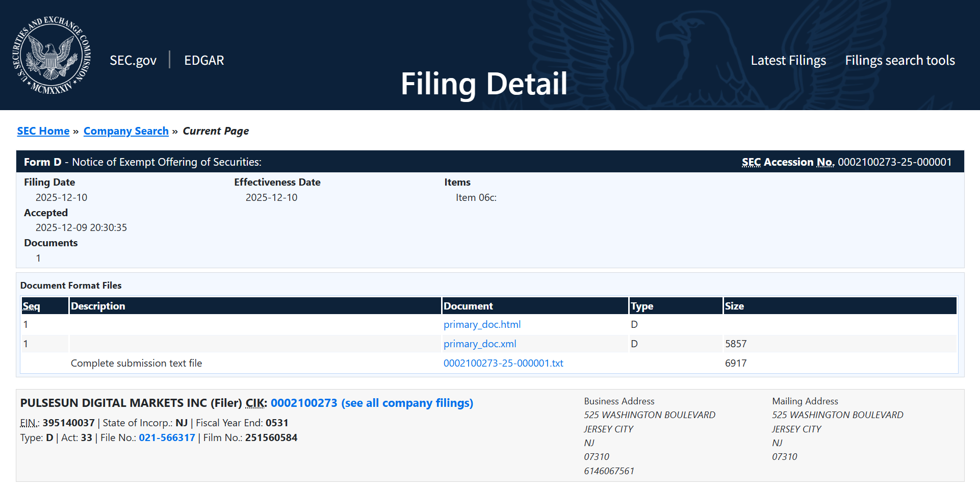Viewport: 980px width, 490px height.
Task: Select size value 5857
Action: coord(736,344)
